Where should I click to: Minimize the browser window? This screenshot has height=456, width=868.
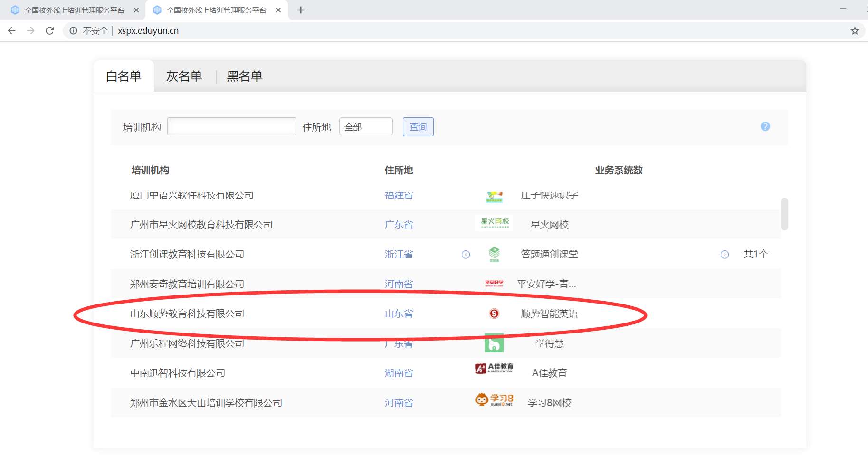(x=843, y=9)
